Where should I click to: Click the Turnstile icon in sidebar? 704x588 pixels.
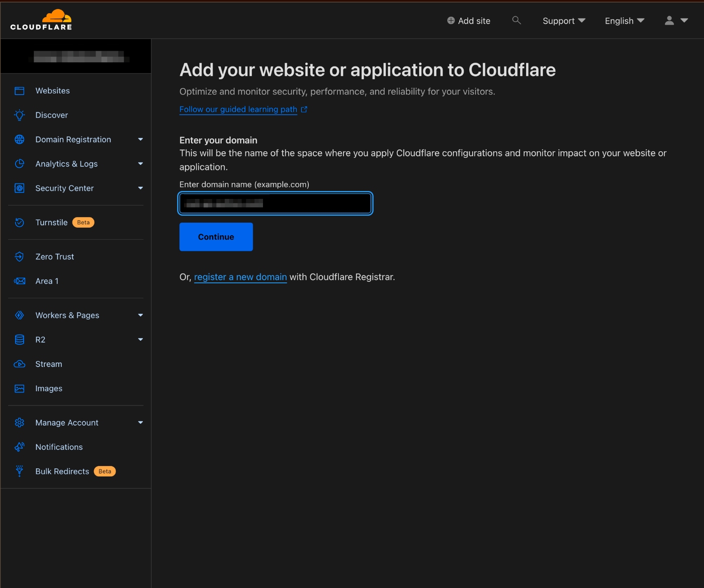point(20,223)
